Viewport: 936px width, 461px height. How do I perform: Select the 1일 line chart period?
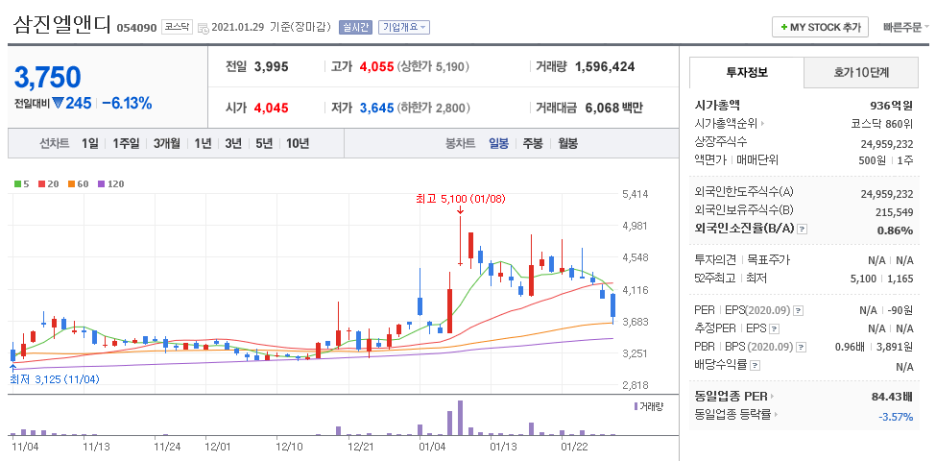tap(90, 143)
